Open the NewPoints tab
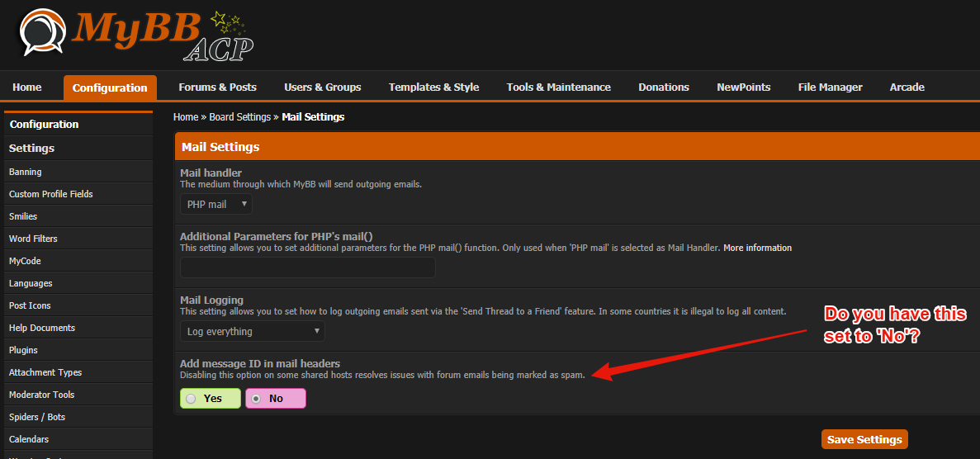 744,87
